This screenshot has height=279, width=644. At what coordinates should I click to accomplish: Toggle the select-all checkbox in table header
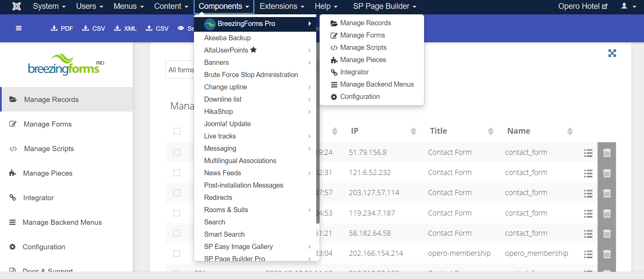tap(177, 131)
